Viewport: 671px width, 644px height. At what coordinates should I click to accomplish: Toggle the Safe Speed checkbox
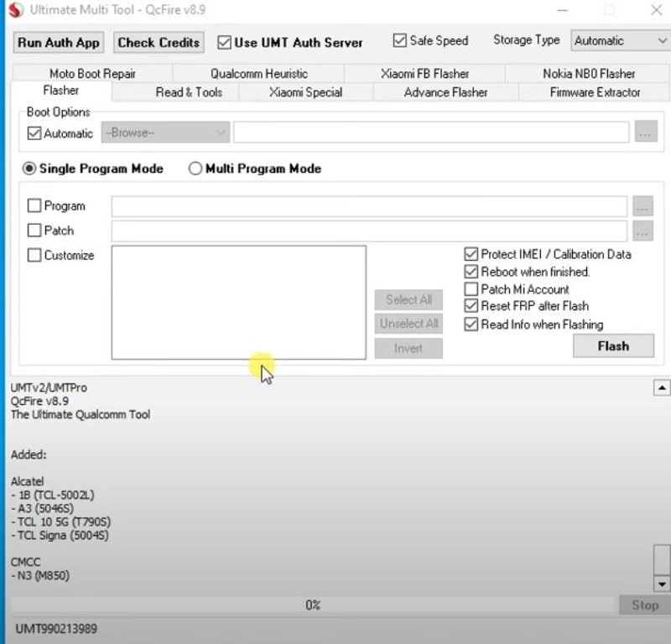(399, 41)
